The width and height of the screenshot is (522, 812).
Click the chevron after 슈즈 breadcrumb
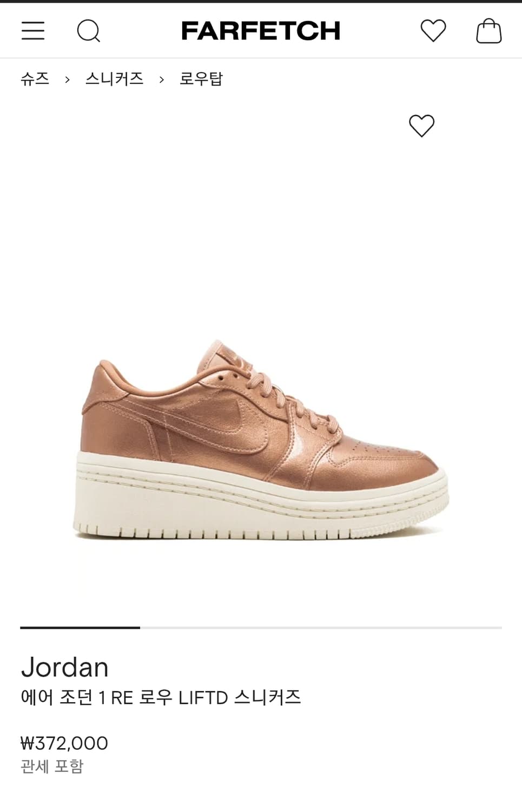point(67,80)
